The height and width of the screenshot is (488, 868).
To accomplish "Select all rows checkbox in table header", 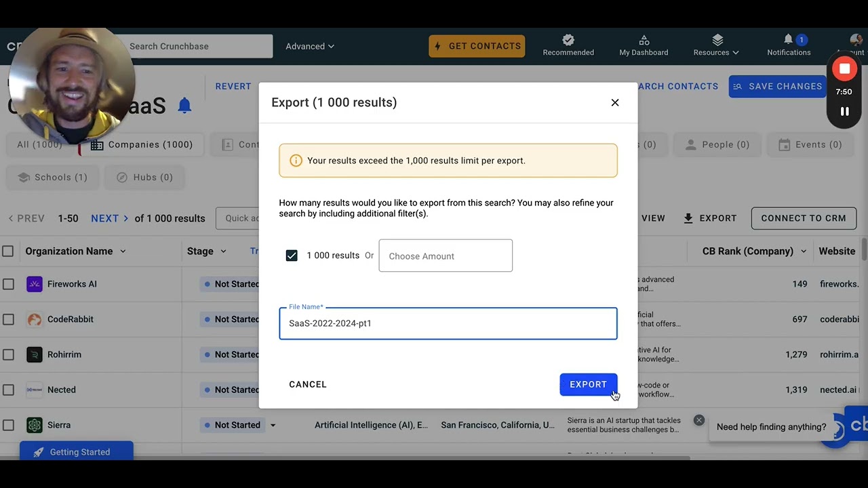I will tap(8, 251).
